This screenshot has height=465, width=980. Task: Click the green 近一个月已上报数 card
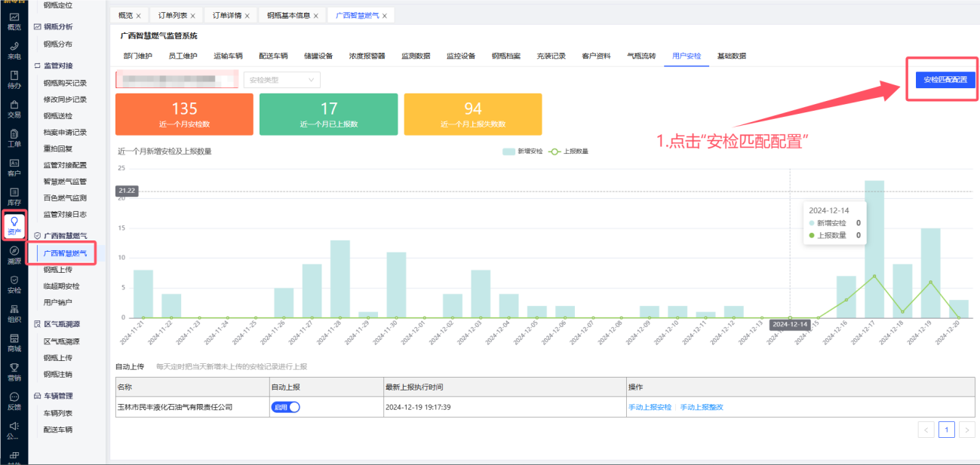328,115
